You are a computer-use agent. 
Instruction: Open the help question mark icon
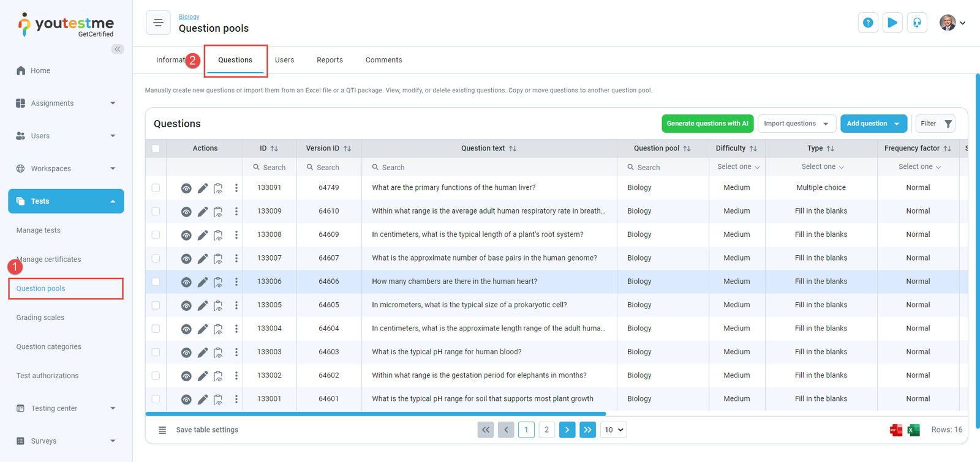tap(868, 23)
